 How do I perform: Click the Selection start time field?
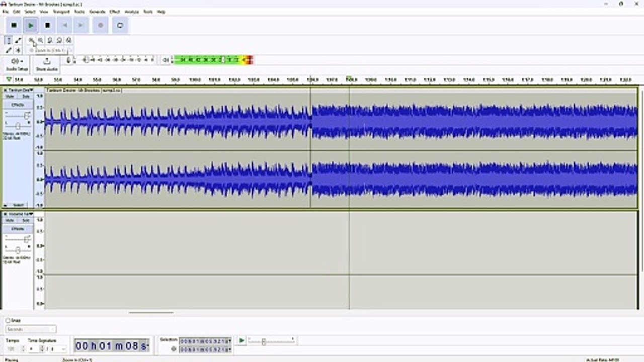[205, 341]
